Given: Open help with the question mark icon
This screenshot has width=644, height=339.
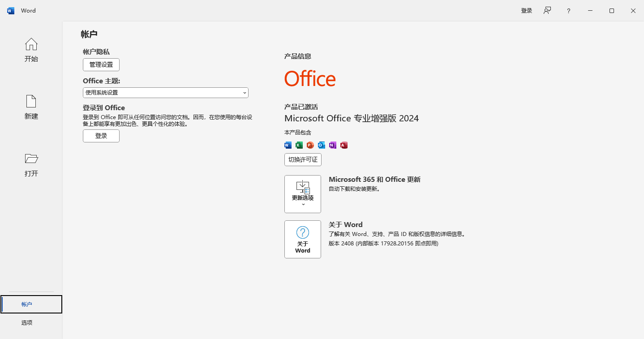Looking at the screenshot, I should click(569, 11).
